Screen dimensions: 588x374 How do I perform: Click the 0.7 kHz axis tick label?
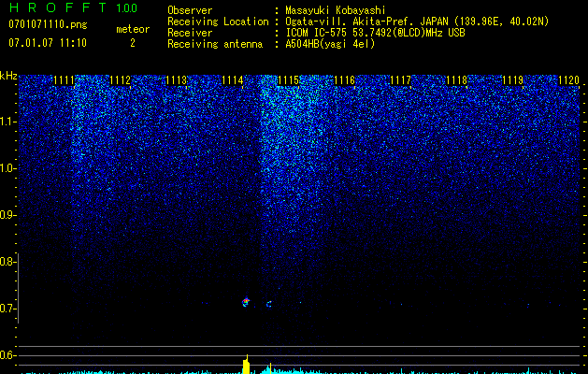point(7,309)
